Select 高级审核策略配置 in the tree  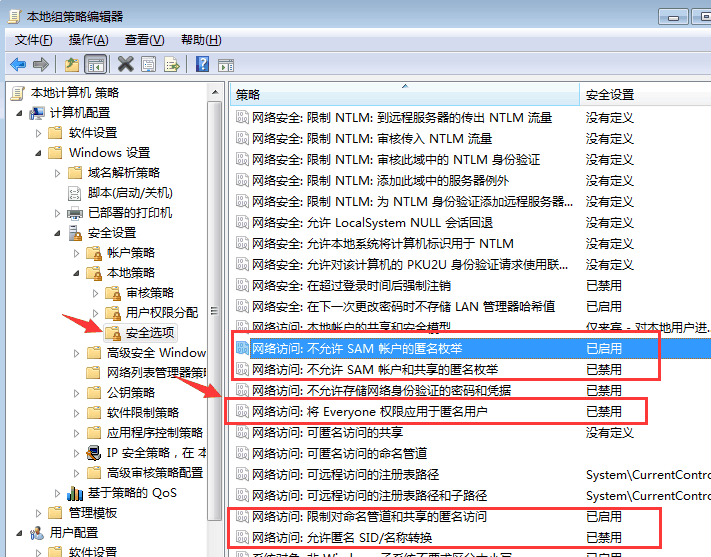(x=155, y=473)
